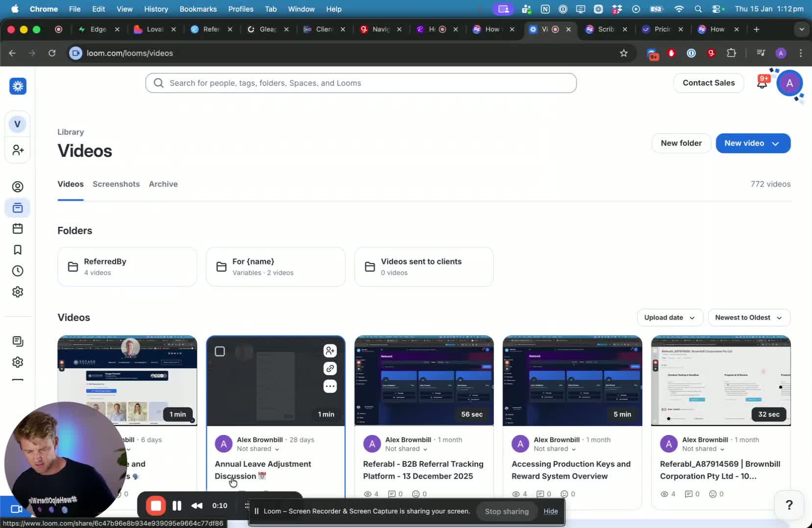Image resolution: width=812 pixels, height=528 pixels.
Task: Copy link on Annual Leave video thumbnail
Action: (330, 368)
